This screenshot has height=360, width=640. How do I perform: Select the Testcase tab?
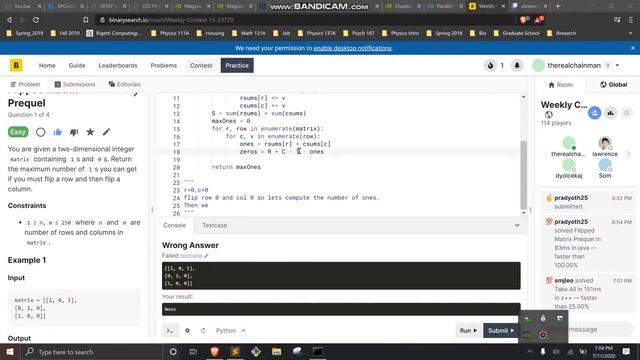pos(215,225)
